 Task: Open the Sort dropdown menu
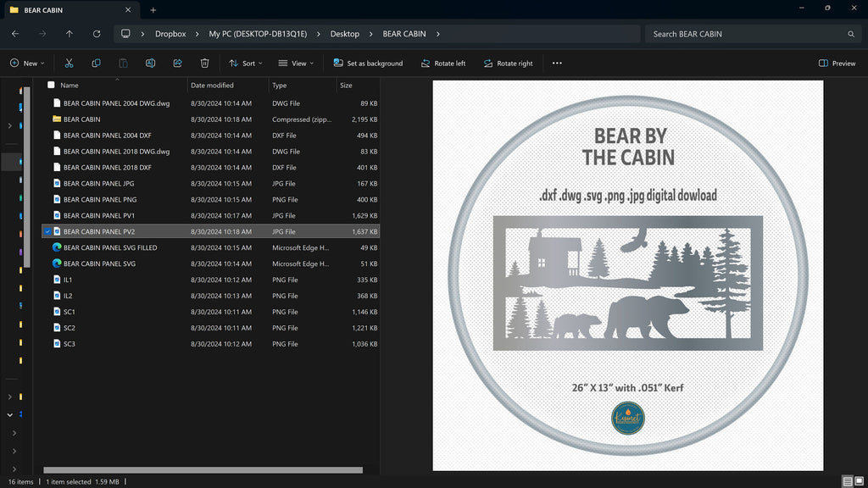coord(246,63)
